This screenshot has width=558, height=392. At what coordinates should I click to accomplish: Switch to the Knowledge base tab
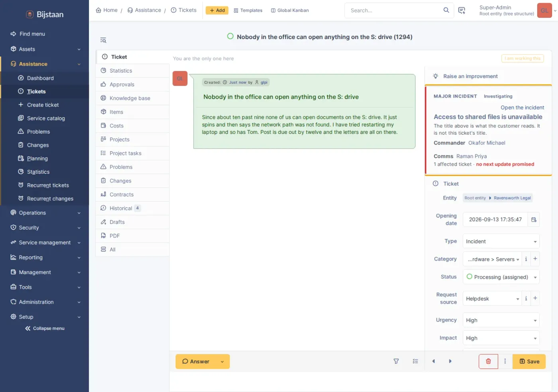[x=132, y=98]
